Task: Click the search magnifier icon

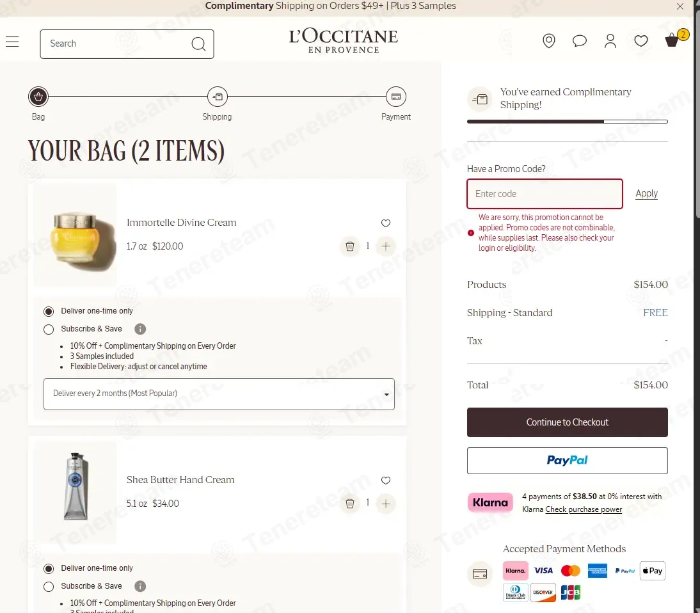Action: point(198,44)
